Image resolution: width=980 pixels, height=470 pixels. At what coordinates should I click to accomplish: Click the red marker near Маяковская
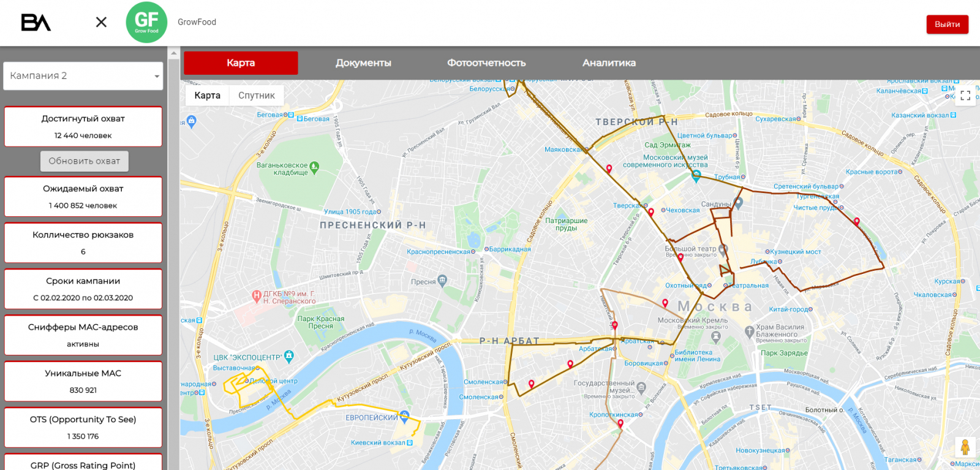coord(609,169)
